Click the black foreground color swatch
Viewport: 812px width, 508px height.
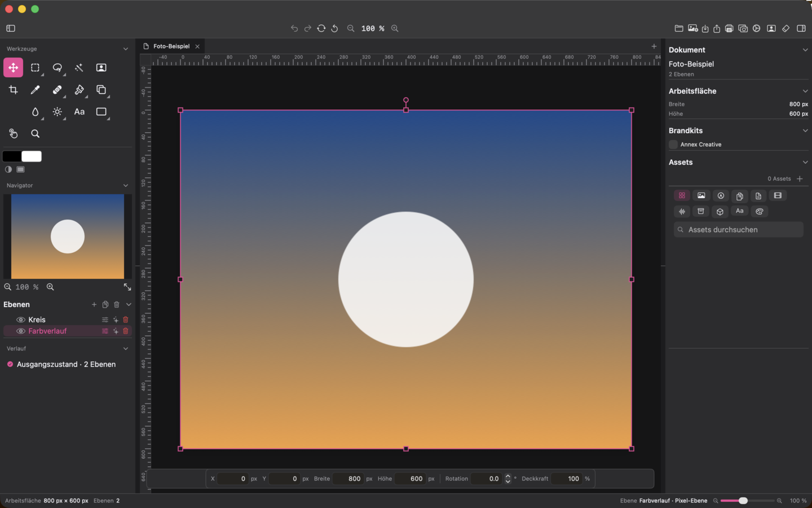pyautogui.click(x=12, y=156)
